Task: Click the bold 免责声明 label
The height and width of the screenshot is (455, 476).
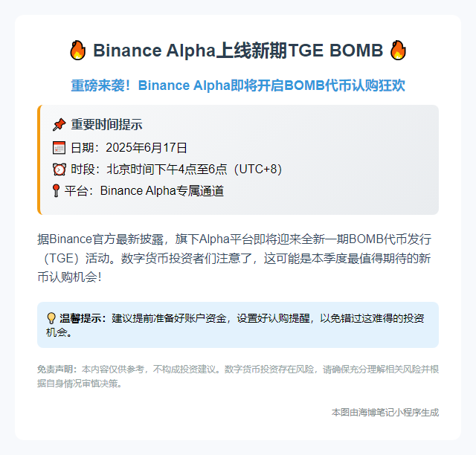Action: [57, 369]
